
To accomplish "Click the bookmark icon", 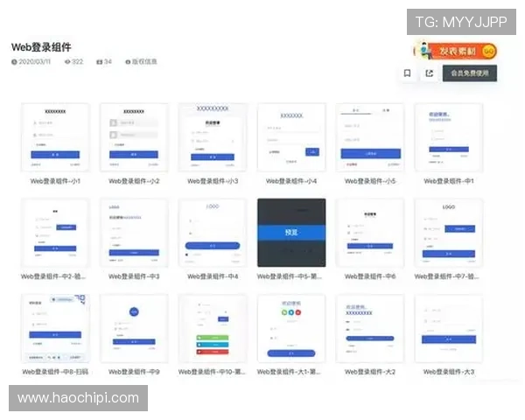I will (407, 73).
